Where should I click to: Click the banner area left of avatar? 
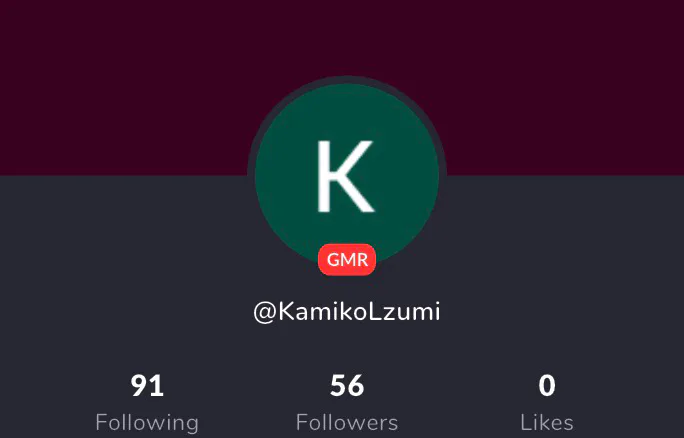[x=122, y=87]
